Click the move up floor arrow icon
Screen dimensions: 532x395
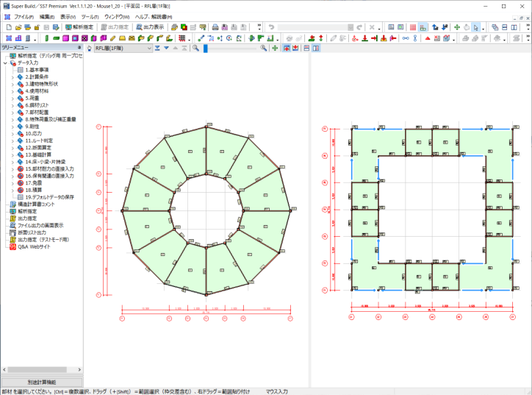pyautogui.click(x=435, y=27)
